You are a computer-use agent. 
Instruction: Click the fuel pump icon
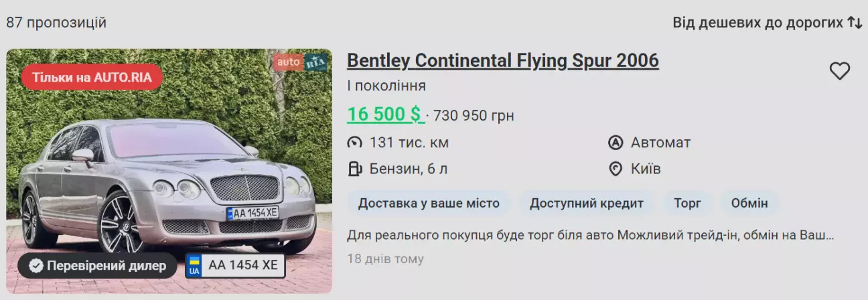[x=354, y=169]
